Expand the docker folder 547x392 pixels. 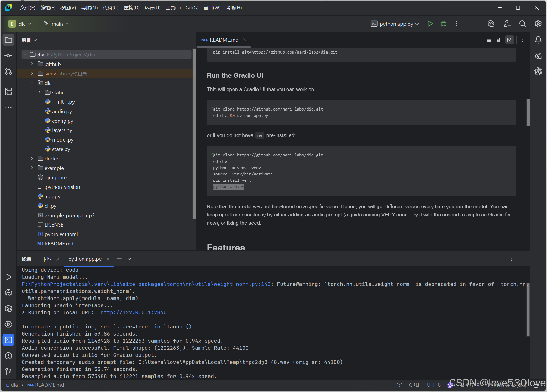[x=32, y=159]
